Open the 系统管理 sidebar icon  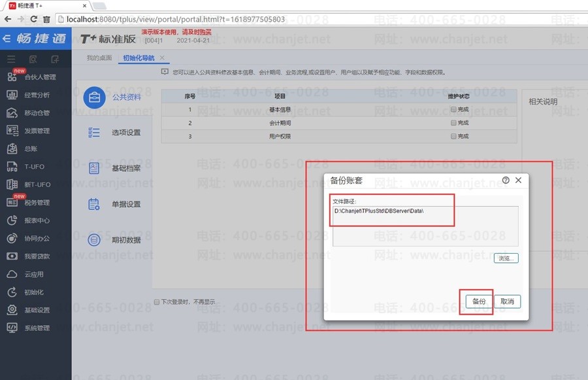coord(12,328)
